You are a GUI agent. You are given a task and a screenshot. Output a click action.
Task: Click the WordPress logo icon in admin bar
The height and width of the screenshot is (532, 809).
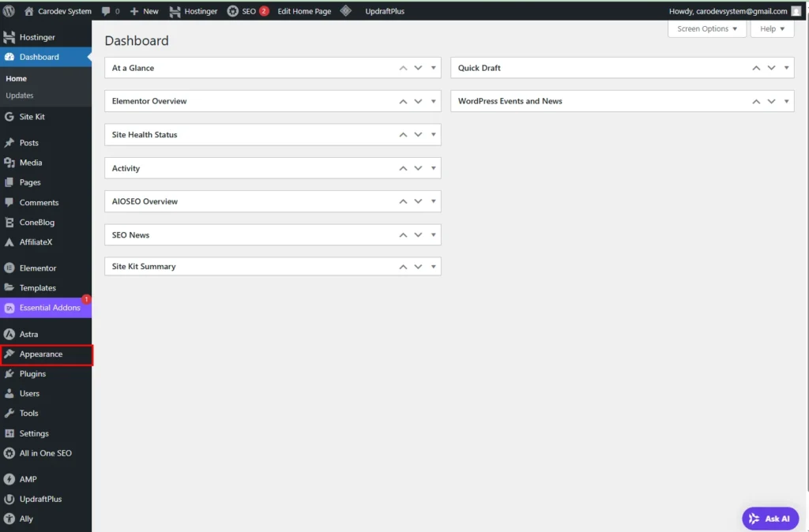[x=9, y=11]
